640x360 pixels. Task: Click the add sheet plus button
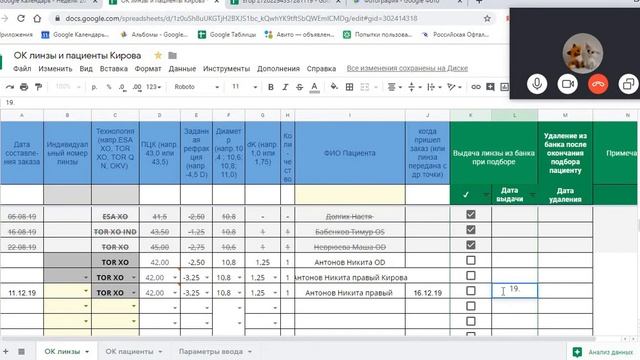(6, 351)
